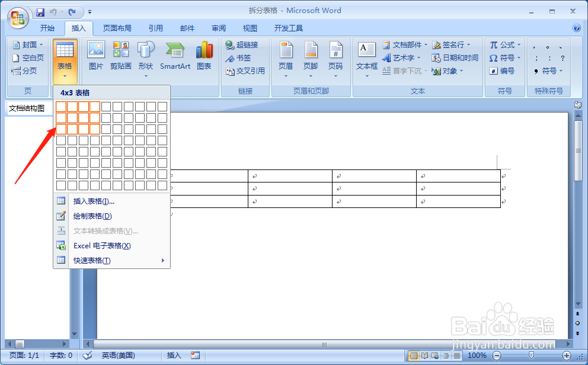Open the Header (页眉) menu
This screenshot has width=588, height=365.
[286, 59]
